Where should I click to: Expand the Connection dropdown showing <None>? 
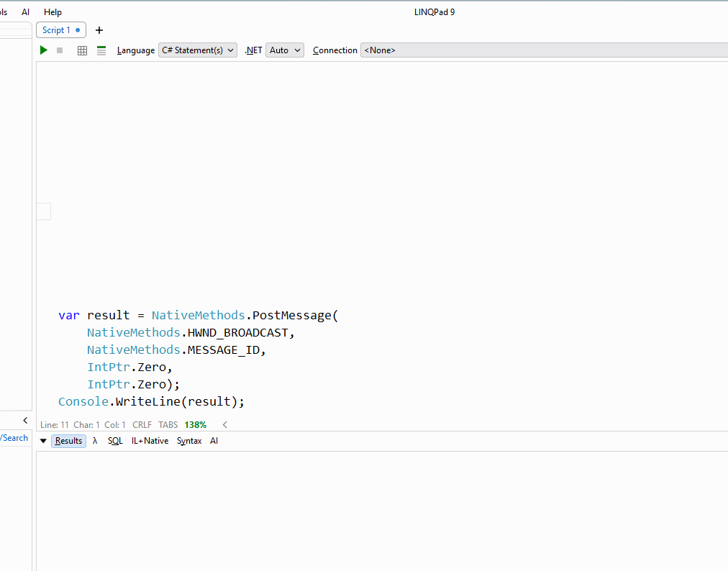[543, 50]
